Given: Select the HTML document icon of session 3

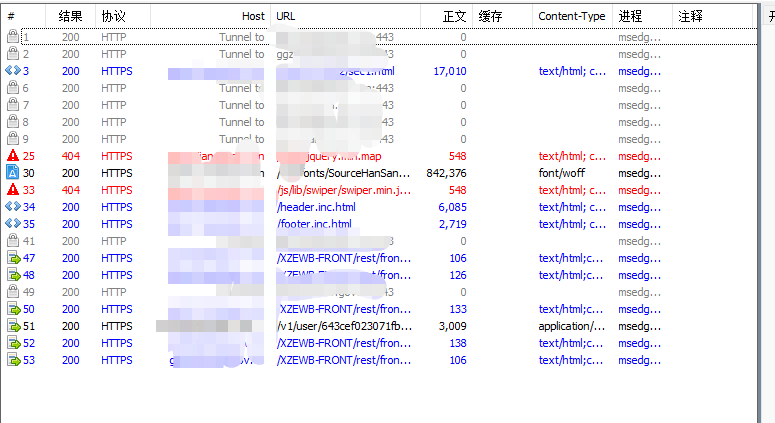Looking at the screenshot, I should pos(13,71).
